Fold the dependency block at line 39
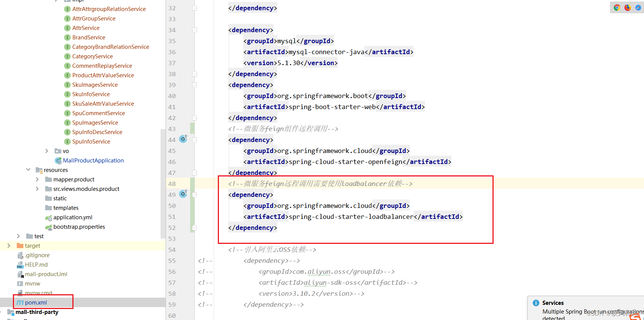 194,85
